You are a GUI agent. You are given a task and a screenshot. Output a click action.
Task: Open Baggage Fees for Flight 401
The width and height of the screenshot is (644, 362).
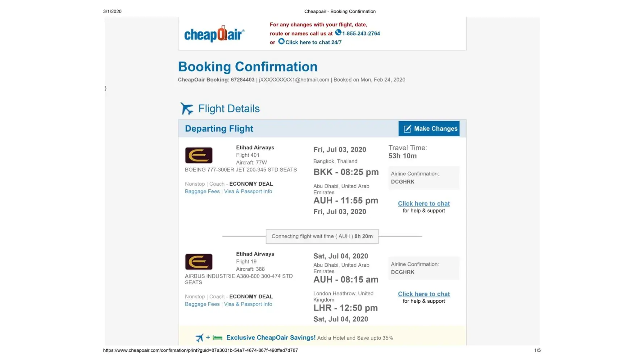pyautogui.click(x=202, y=191)
